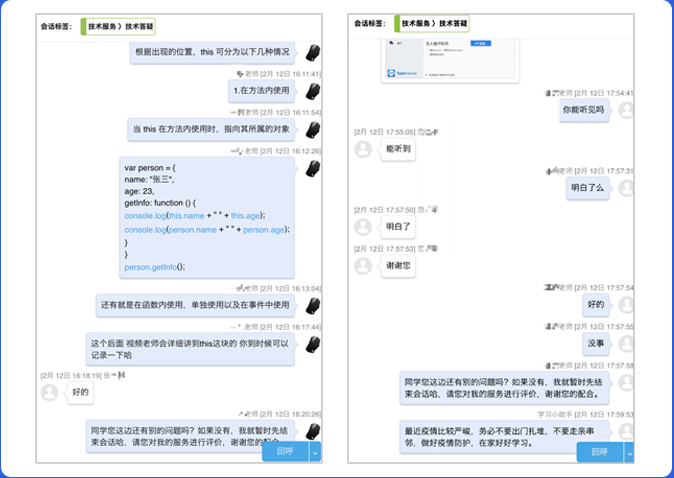
Task: Click teacher avatar beside "这个后面 视频老师会详细讲到" message
Action: point(312,343)
